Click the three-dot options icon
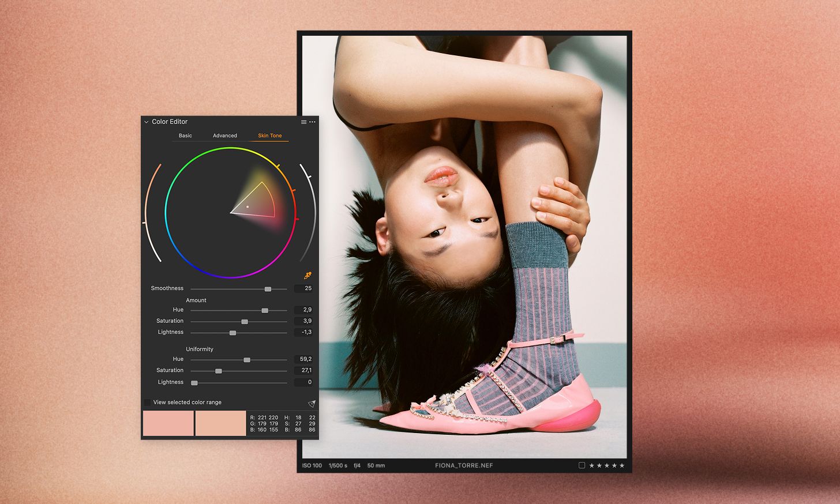 pyautogui.click(x=312, y=122)
